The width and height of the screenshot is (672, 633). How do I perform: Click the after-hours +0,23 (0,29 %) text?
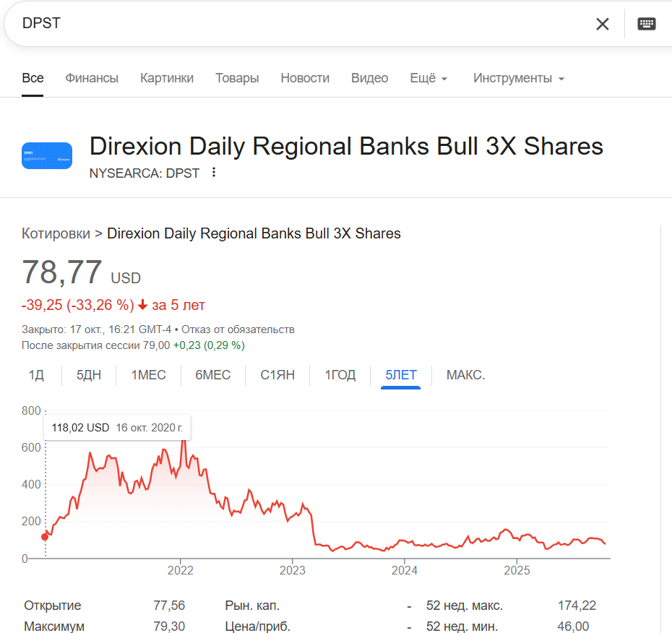209,345
